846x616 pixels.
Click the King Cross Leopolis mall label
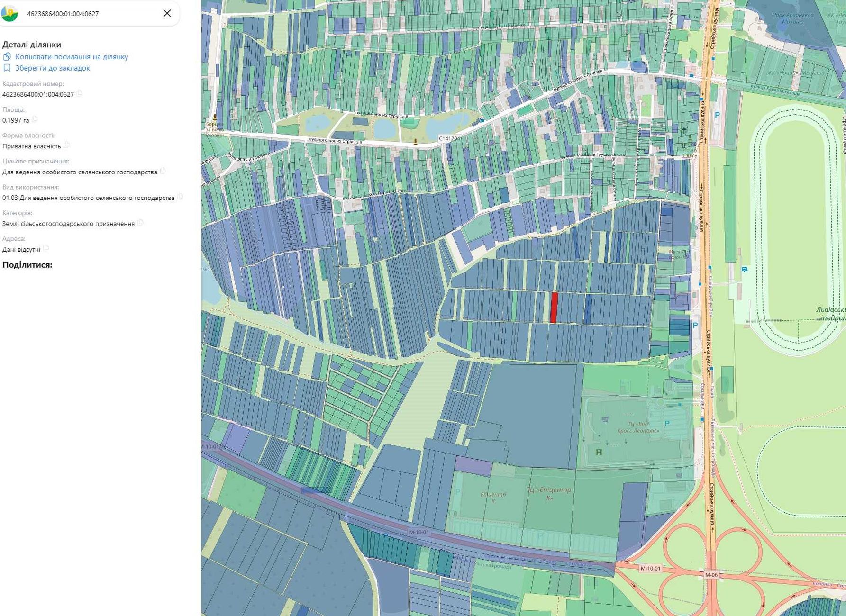pyautogui.click(x=637, y=427)
